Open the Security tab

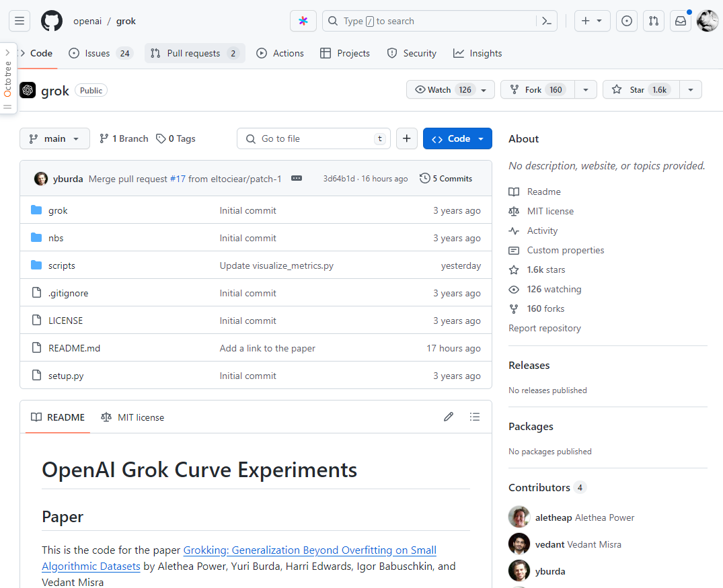(412, 54)
